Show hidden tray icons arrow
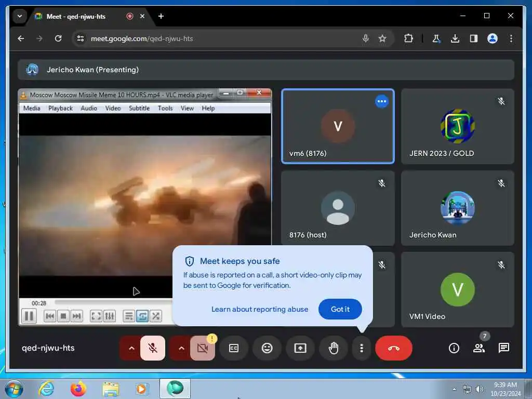Screen dimensions: 532x399 click(x=454, y=389)
